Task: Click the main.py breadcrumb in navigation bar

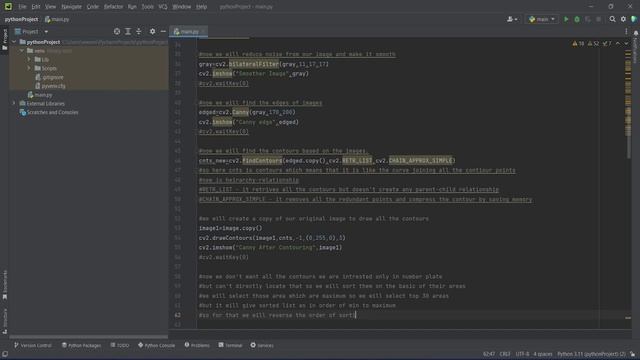Action: click(57, 19)
